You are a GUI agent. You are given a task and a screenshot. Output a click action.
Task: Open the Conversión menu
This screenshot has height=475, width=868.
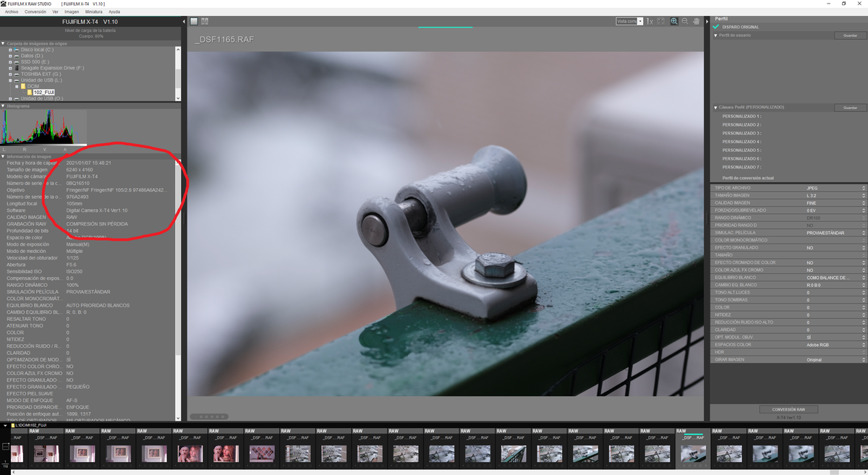pyautogui.click(x=35, y=12)
